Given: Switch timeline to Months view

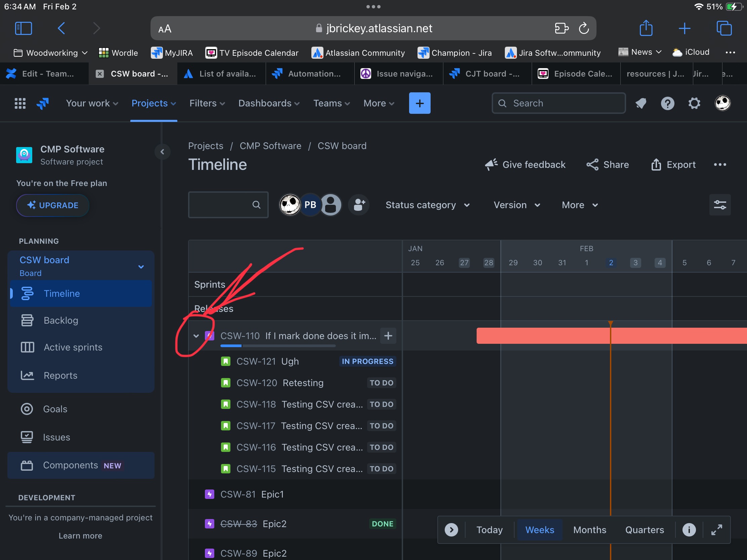Looking at the screenshot, I should click(x=589, y=530).
